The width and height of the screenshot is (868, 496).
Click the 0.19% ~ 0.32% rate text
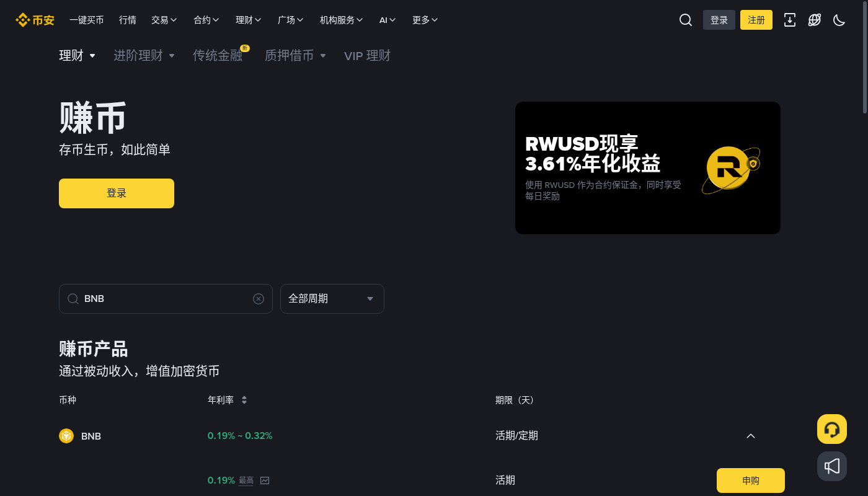(240, 436)
